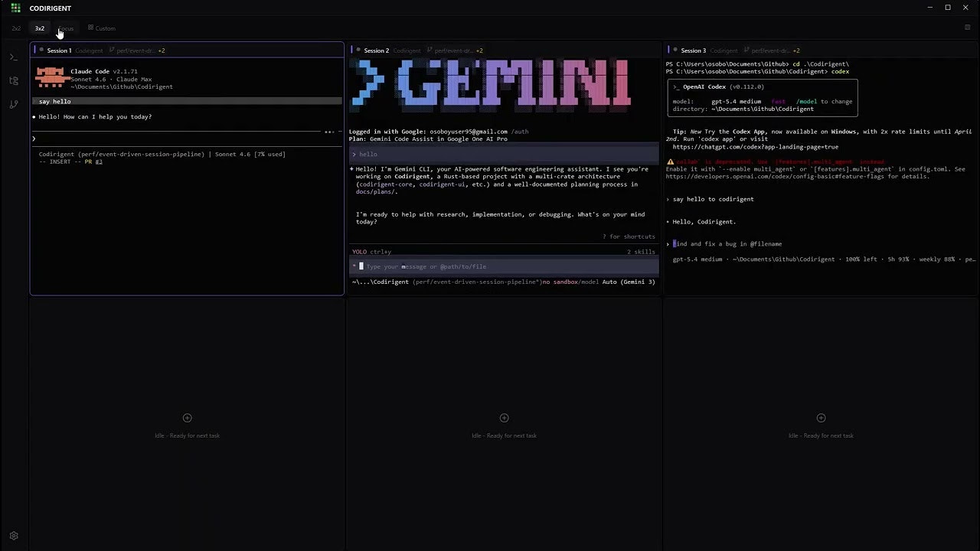Click the 2 skills link in the Gemini pane
980x551 pixels.
tap(640, 251)
